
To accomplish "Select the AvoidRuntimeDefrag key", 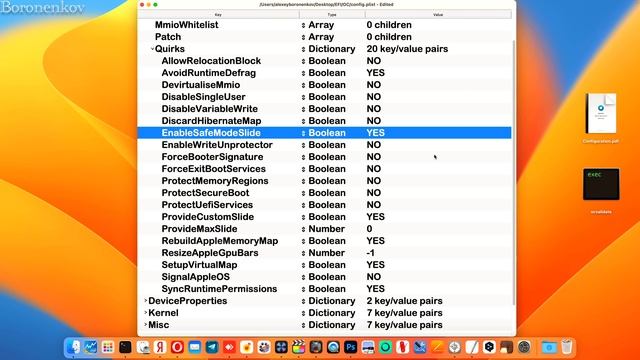I will [x=209, y=73].
